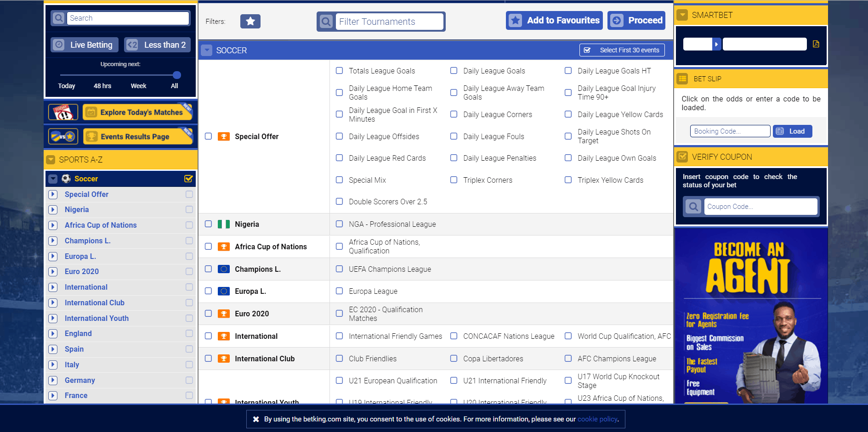
Task: Click the versus Events Results icon
Action: tap(63, 136)
